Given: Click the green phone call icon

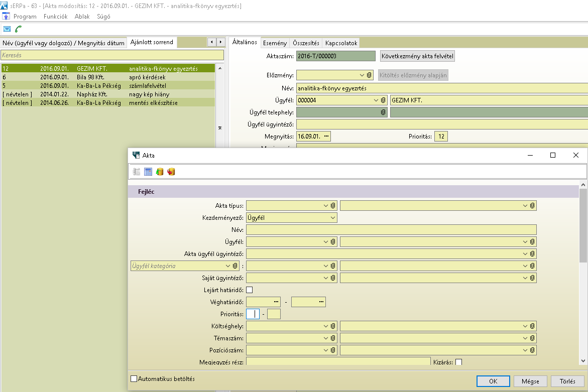Looking at the screenshot, I should coord(19,29).
